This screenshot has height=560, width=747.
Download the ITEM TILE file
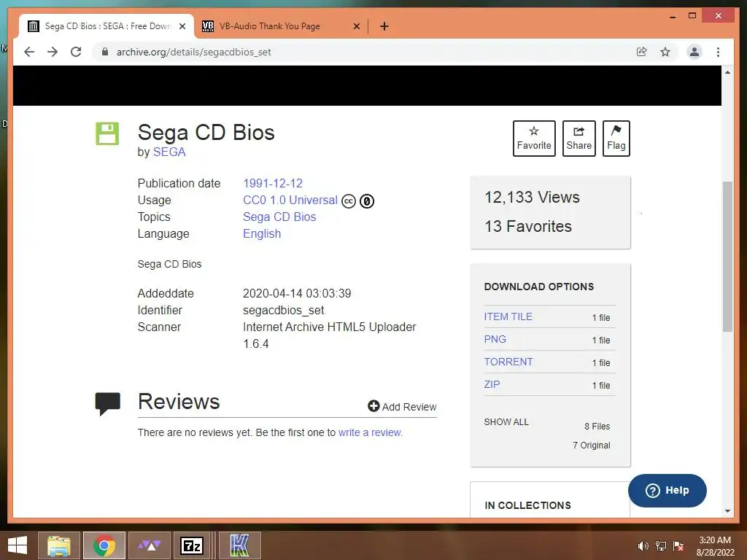tap(508, 316)
